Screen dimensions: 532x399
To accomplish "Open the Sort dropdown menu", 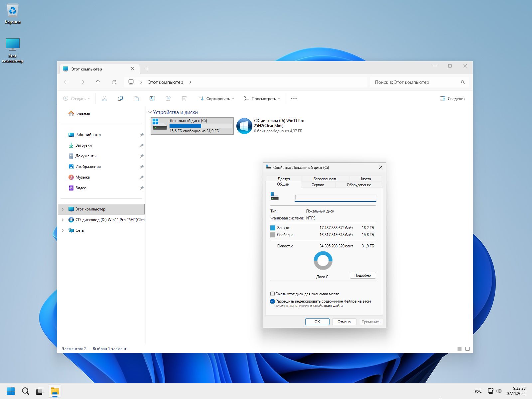I will click(216, 99).
